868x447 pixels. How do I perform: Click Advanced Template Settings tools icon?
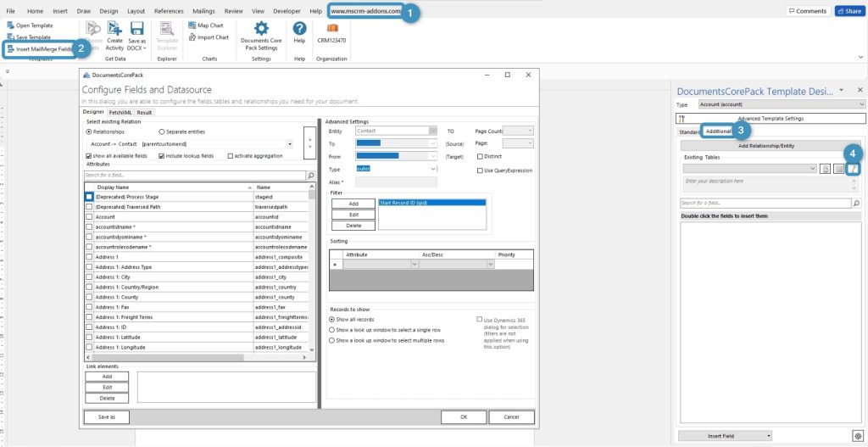[682, 118]
